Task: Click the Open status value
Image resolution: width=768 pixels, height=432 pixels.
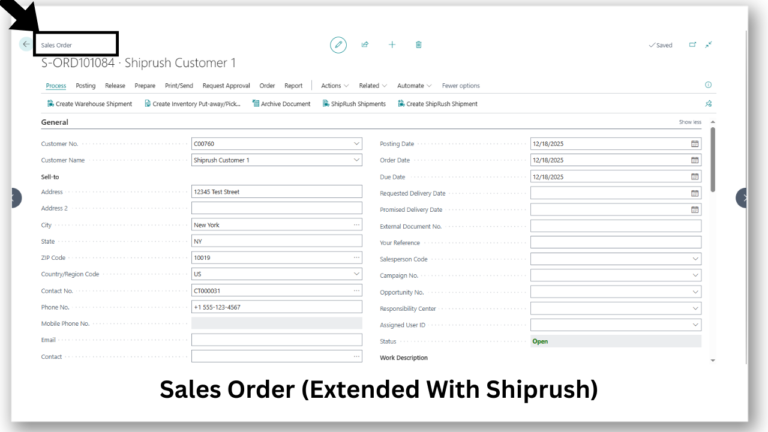Action: coord(540,341)
